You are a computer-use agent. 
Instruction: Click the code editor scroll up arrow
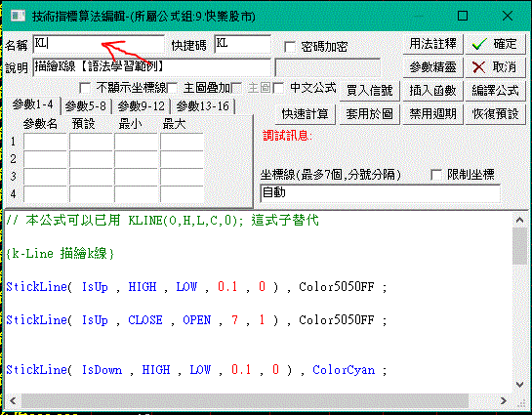[519, 221]
